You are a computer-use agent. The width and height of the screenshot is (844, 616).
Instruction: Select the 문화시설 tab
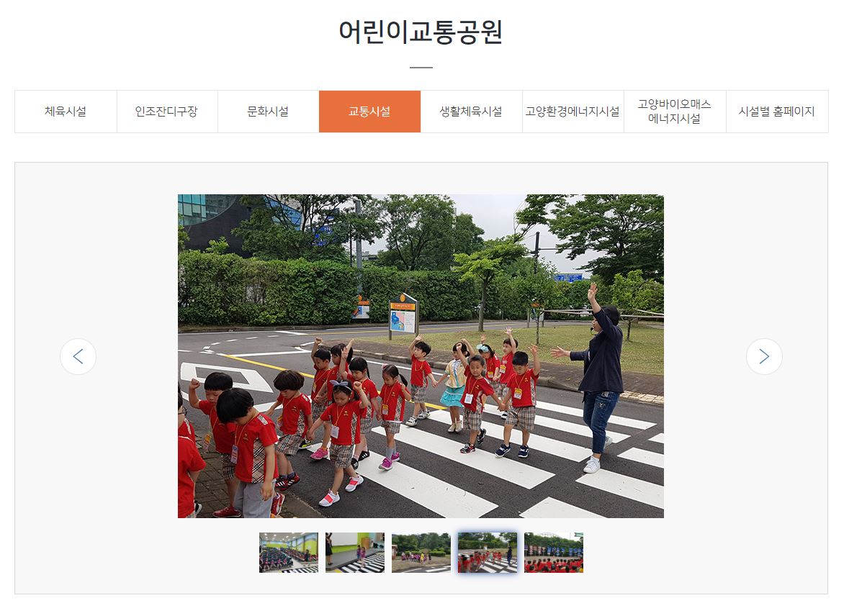click(x=268, y=112)
